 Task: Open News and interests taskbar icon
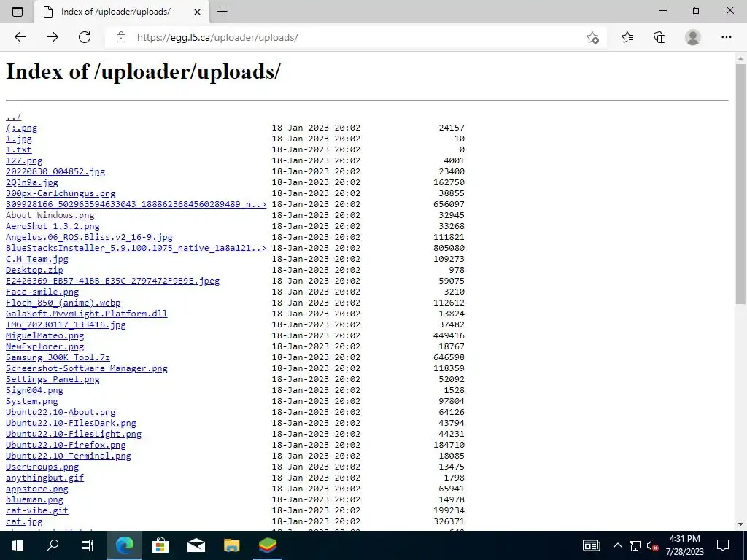(591, 545)
